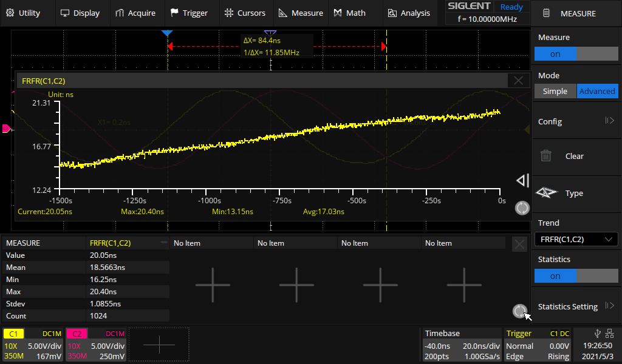Select Simple measurement mode

point(555,91)
